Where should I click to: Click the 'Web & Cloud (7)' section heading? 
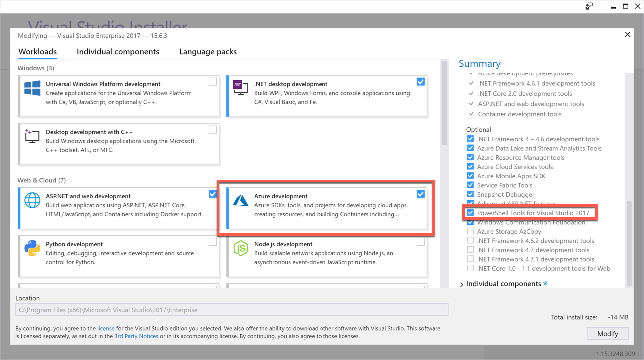pyautogui.click(x=41, y=180)
